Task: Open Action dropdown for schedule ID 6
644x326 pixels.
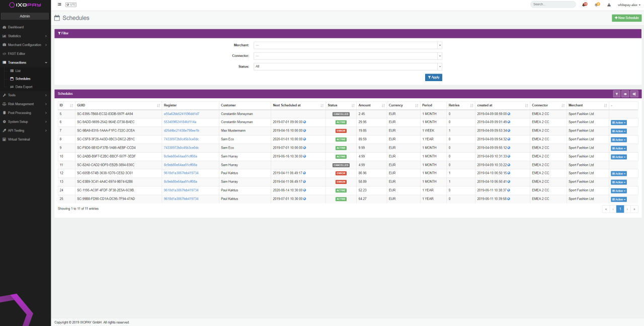Action: coord(619,122)
